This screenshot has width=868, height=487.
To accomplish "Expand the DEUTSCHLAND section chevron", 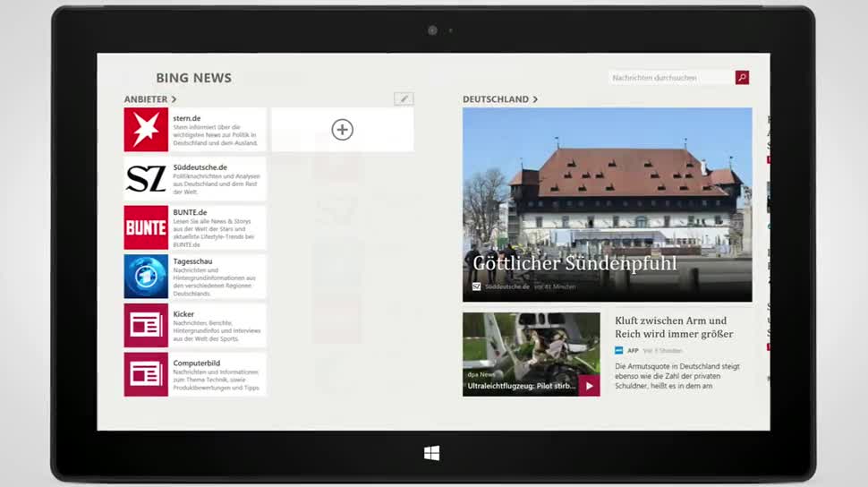I will click(x=535, y=99).
